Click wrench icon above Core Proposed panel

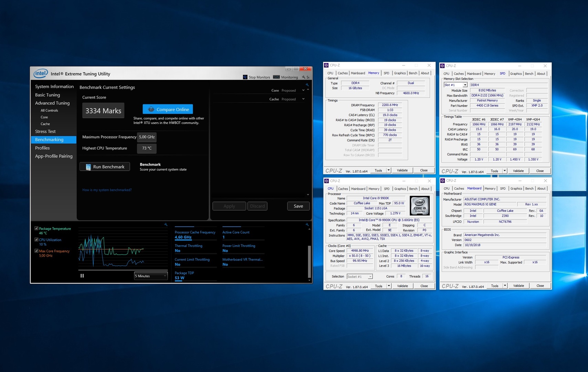tap(307, 84)
